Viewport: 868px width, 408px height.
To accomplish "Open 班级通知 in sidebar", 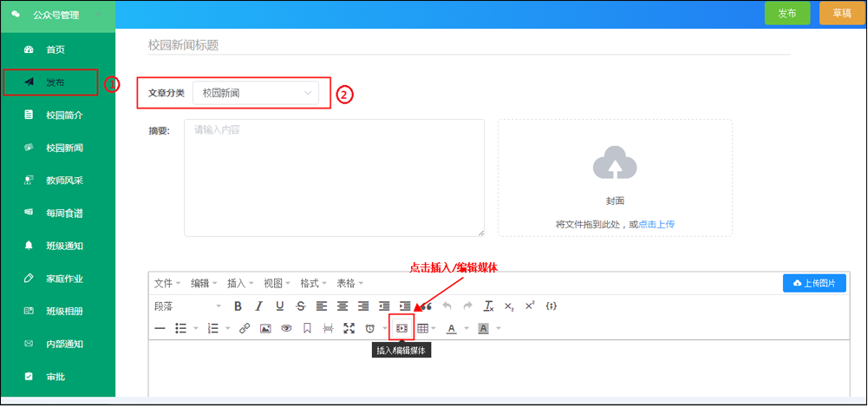I will (x=57, y=246).
